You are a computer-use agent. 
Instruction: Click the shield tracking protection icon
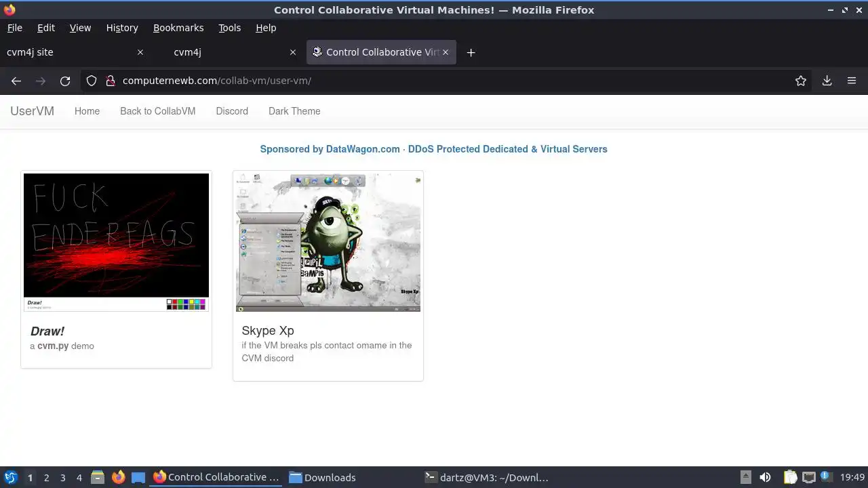[x=92, y=81]
